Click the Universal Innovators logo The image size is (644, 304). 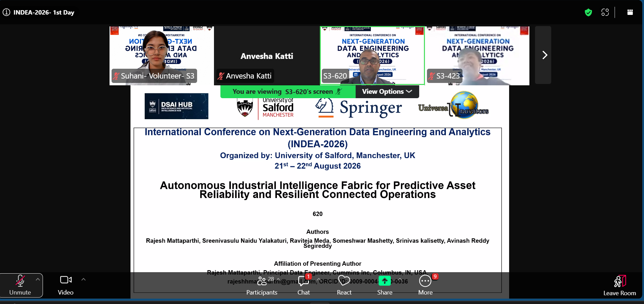[453, 105]
